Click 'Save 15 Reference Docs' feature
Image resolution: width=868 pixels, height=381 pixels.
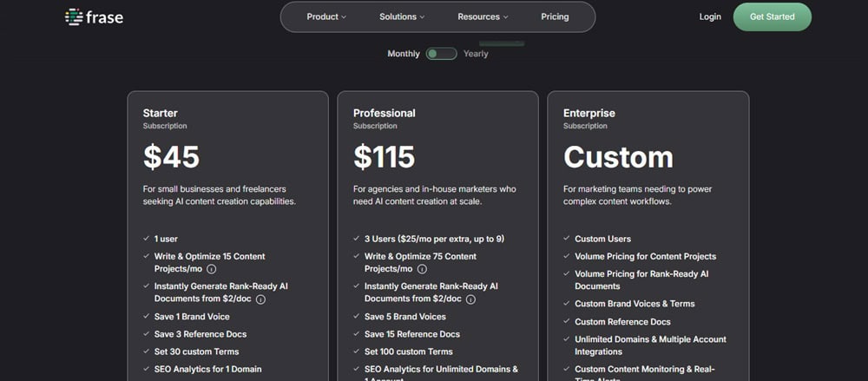(411, 334)
